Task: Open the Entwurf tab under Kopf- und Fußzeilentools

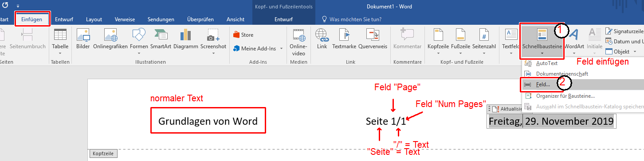Action: pos(283,19)
